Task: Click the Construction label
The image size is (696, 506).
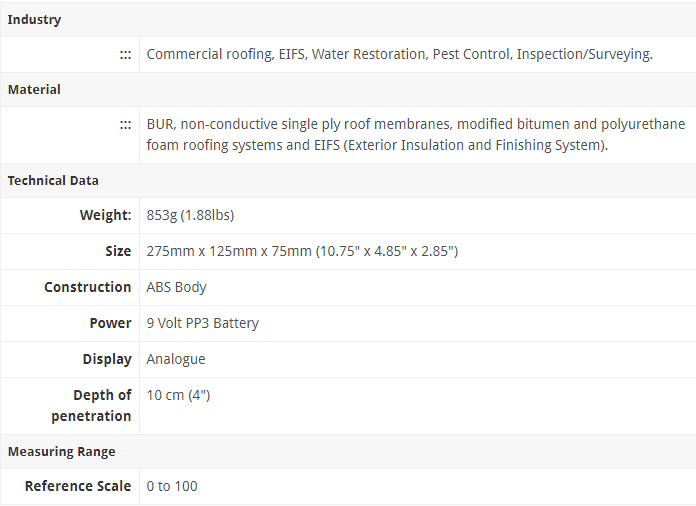Action: tap(87, 287)
